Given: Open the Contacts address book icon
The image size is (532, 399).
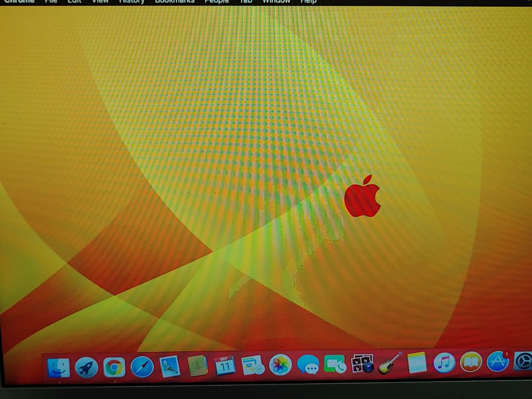Looking at the screenshot, I should point(197,366).
